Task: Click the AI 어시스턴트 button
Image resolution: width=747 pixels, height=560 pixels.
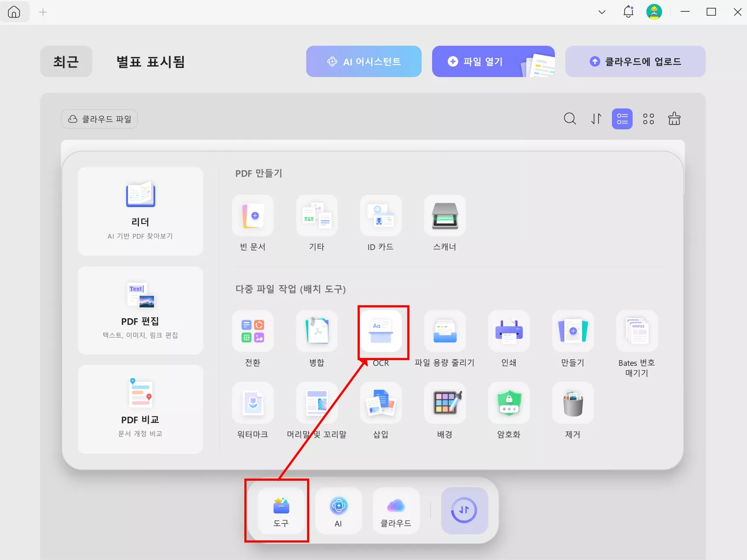Action: [364, 61]
